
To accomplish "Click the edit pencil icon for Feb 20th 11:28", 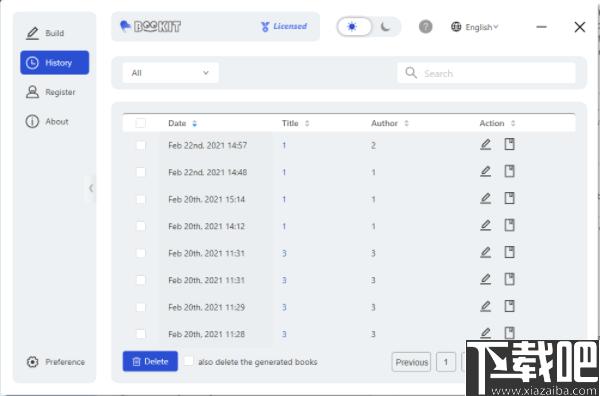I will point(486,333).
